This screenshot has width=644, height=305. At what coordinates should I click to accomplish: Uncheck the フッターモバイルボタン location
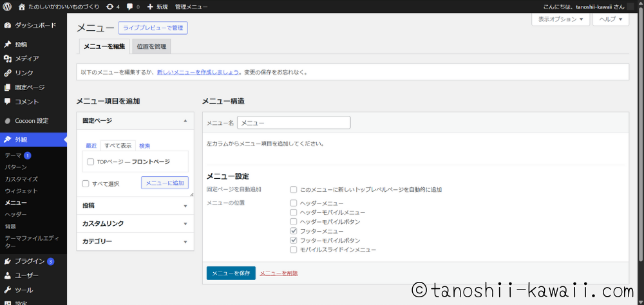[x=293, y=240]
